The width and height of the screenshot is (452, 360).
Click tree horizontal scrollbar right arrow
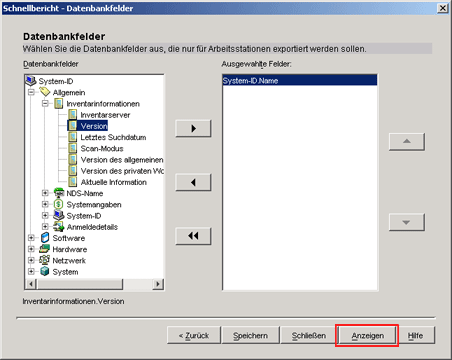[158, 284]
